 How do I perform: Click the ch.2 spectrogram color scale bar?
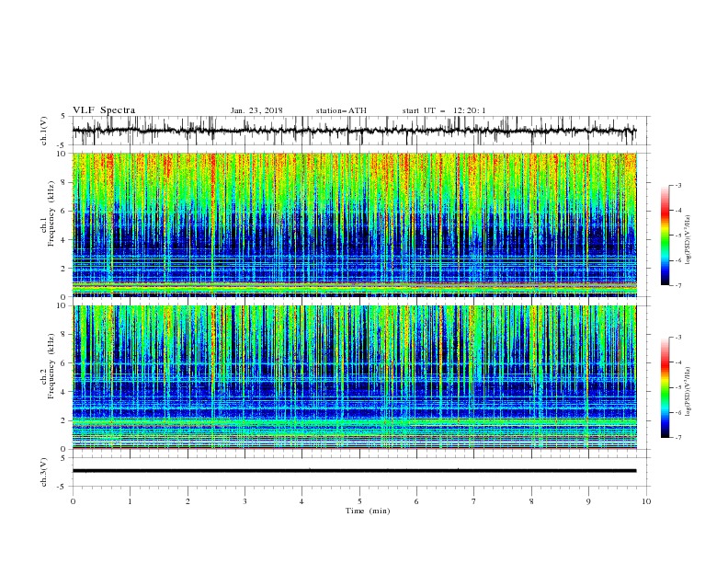click(x=665, y=387)
